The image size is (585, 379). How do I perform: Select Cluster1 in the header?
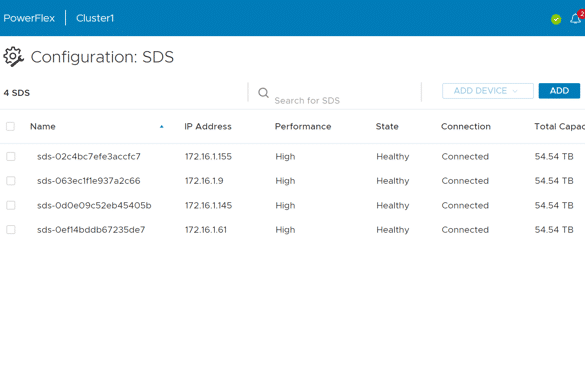coord(95,18)
